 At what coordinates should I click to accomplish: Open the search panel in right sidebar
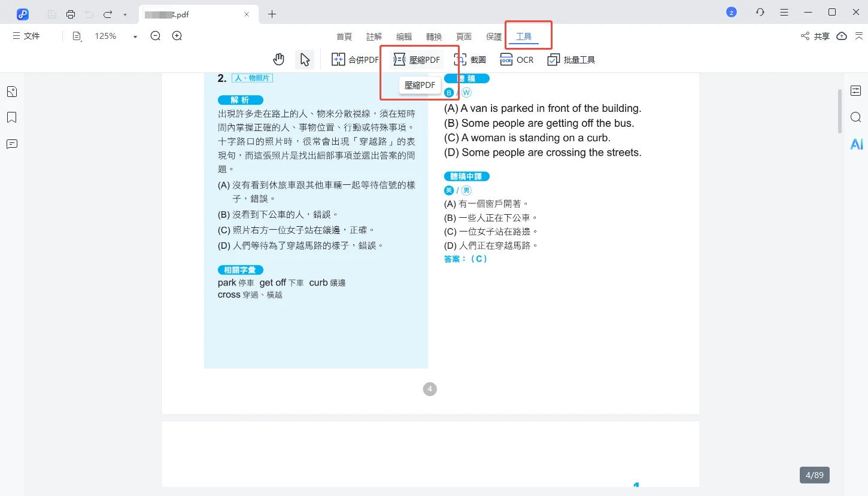(x=856, y=117)
